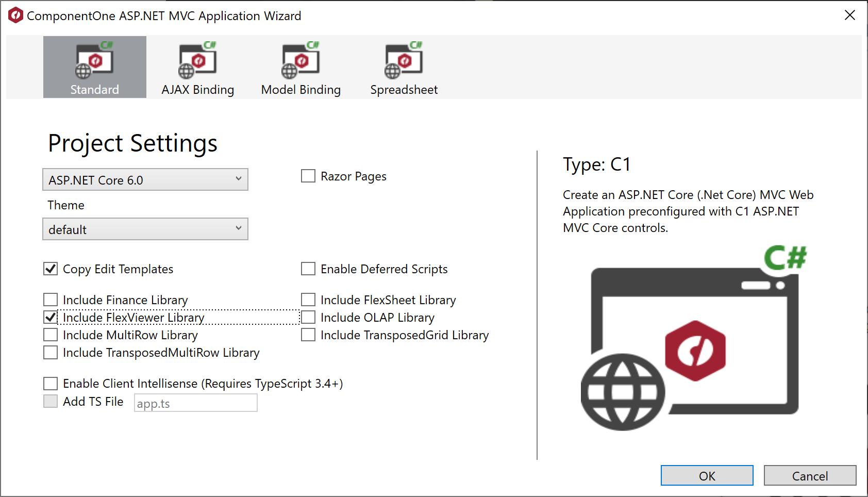
Task: Choose the AJAX Binding template icon
Action: tap(198, 60)
